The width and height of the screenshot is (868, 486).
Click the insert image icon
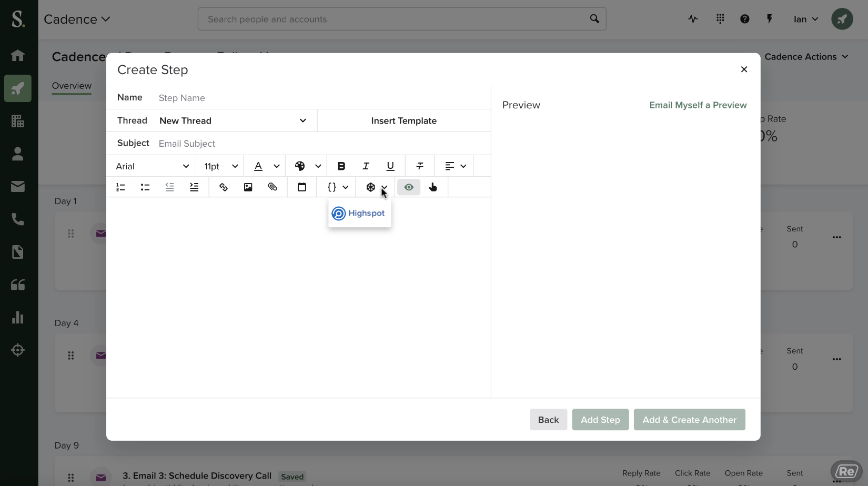coord(248,187)
